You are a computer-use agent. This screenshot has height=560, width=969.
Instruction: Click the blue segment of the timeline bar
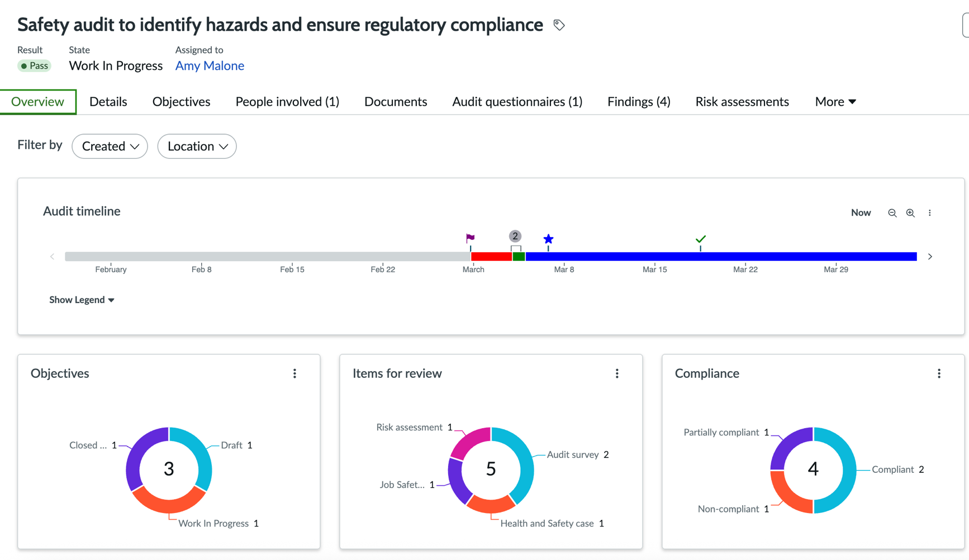click(721, 257)
